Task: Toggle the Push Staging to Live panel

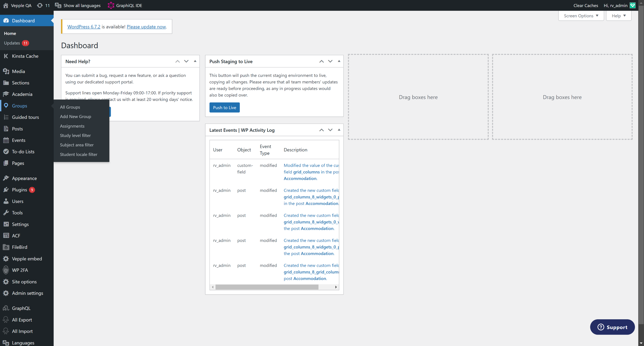Action: click(339, 61)
